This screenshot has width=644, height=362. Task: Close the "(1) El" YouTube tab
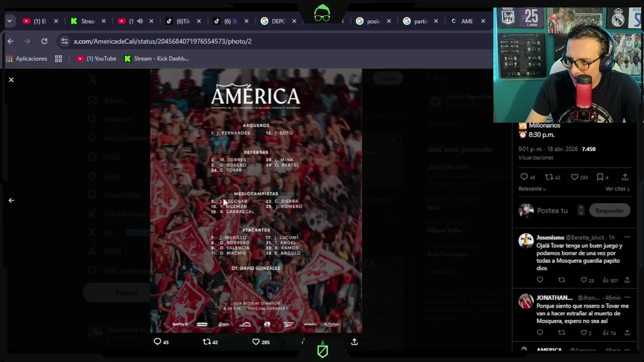(56, 21)
